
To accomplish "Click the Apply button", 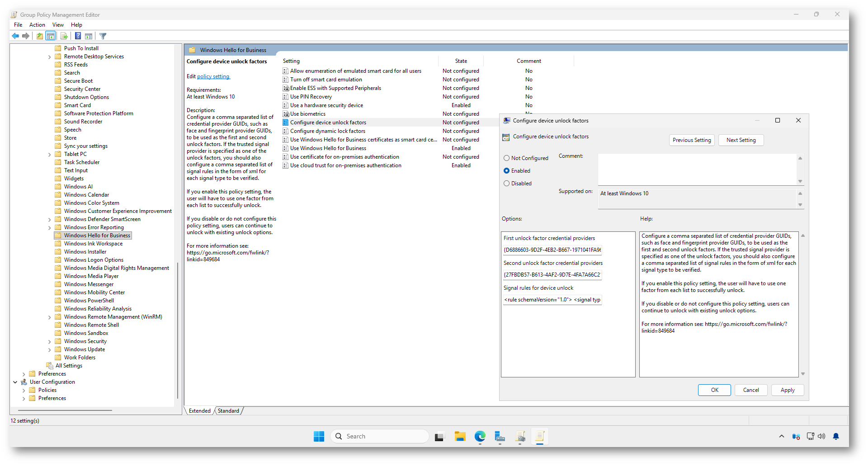I will (x=788, y=390).
